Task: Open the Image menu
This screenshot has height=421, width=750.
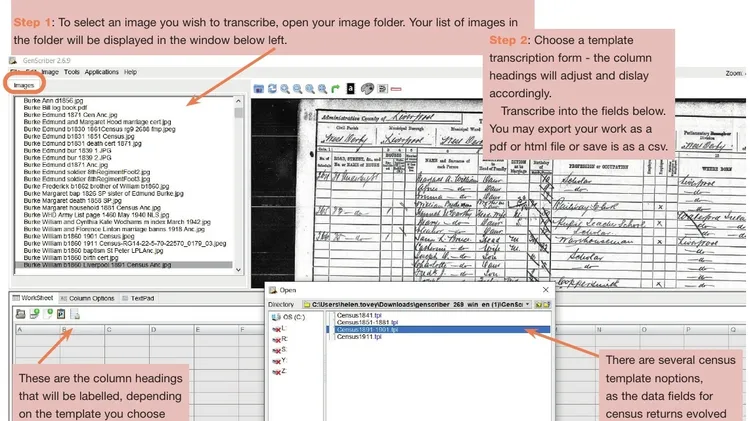Action: coord(50,72)
